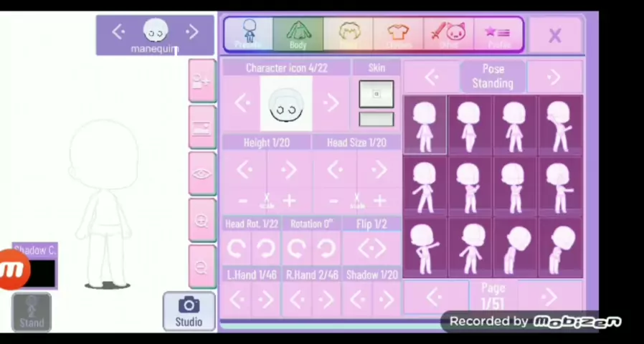Toggle the Stand button
Image resolution: width=644 pixels, height=344 pixels.
pyautogui.click(x=32, y=312)
